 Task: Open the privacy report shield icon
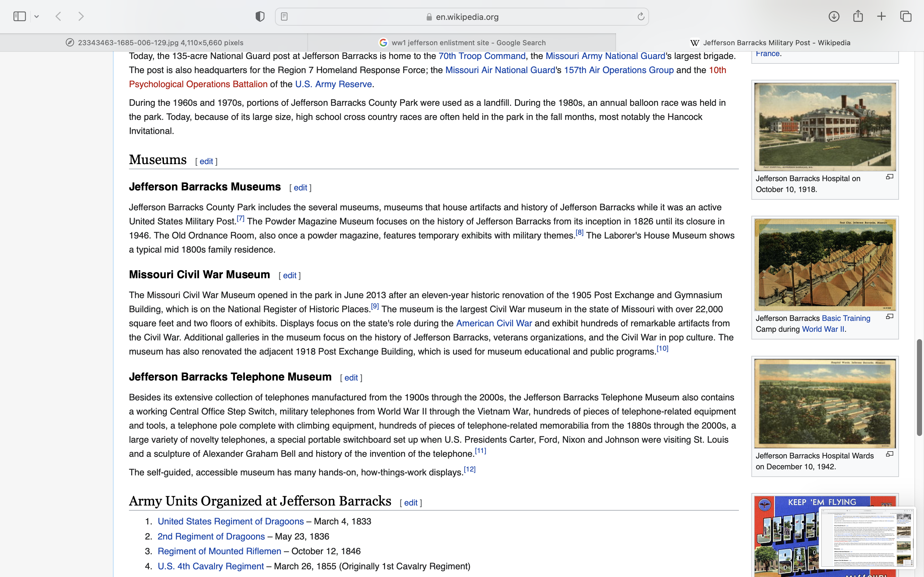(260, 16)
